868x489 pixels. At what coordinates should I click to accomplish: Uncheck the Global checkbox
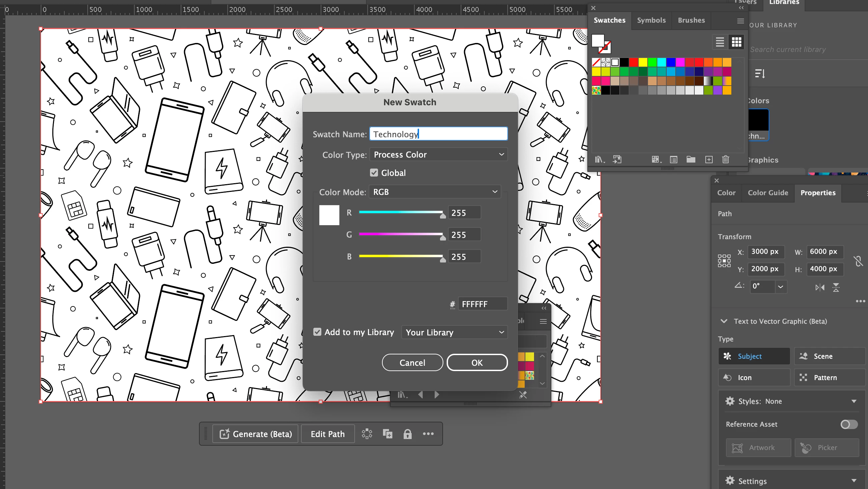point(374,173)
